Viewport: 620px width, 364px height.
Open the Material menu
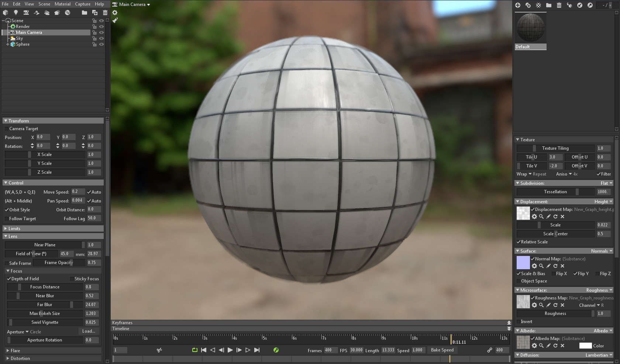point(62,4)
